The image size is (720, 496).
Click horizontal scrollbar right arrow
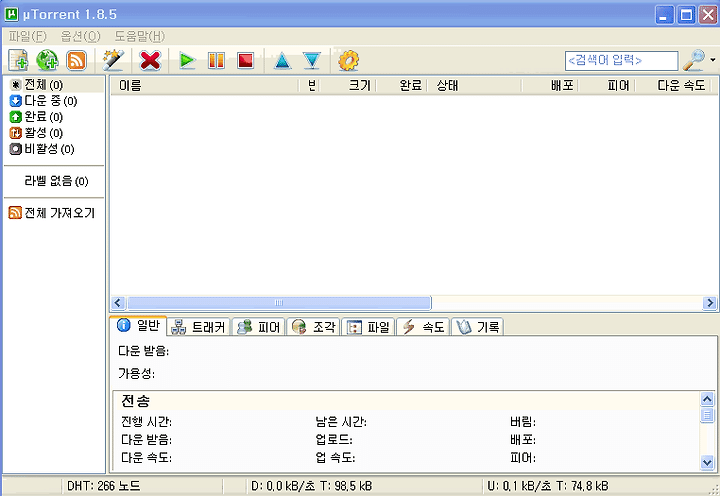[x=710, y=303]
